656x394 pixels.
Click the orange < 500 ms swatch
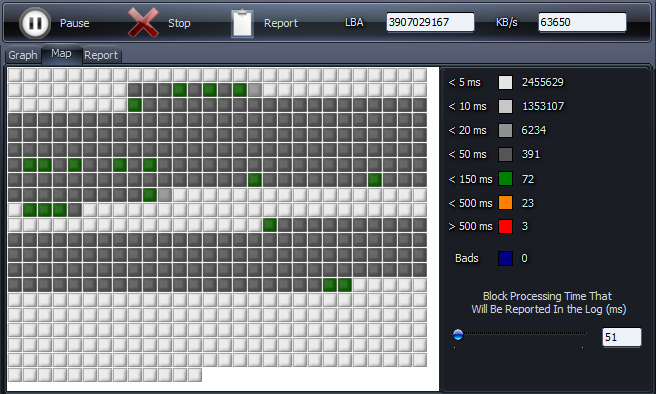[505, 202]
